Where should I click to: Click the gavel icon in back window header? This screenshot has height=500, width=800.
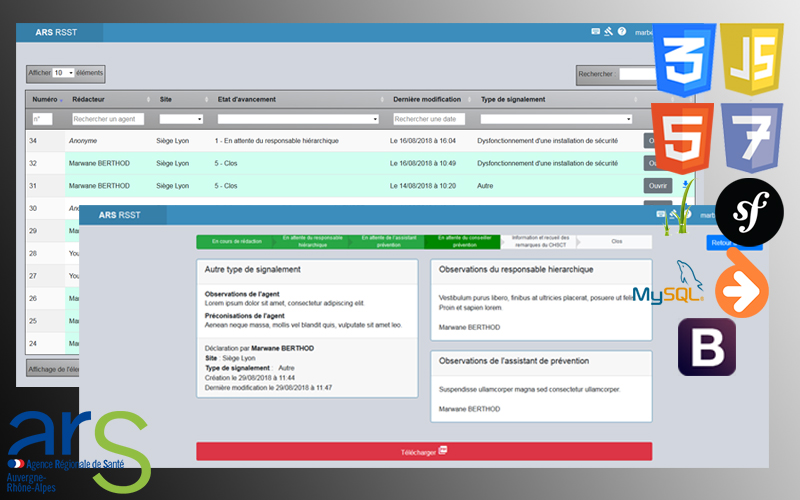click(608, 32)
